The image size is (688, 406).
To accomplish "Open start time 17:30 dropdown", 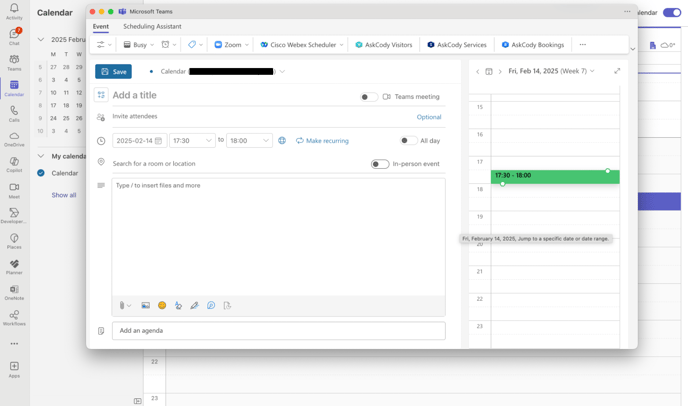I will pos(192,140).
